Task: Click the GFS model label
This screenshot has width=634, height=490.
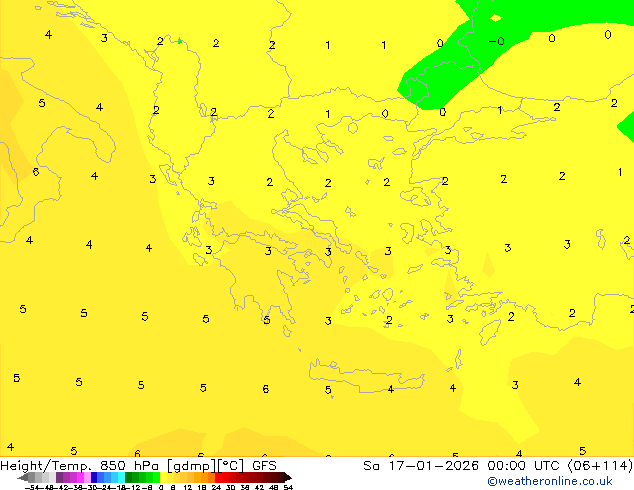Action: pyautogui.click(x=264, y=465)
